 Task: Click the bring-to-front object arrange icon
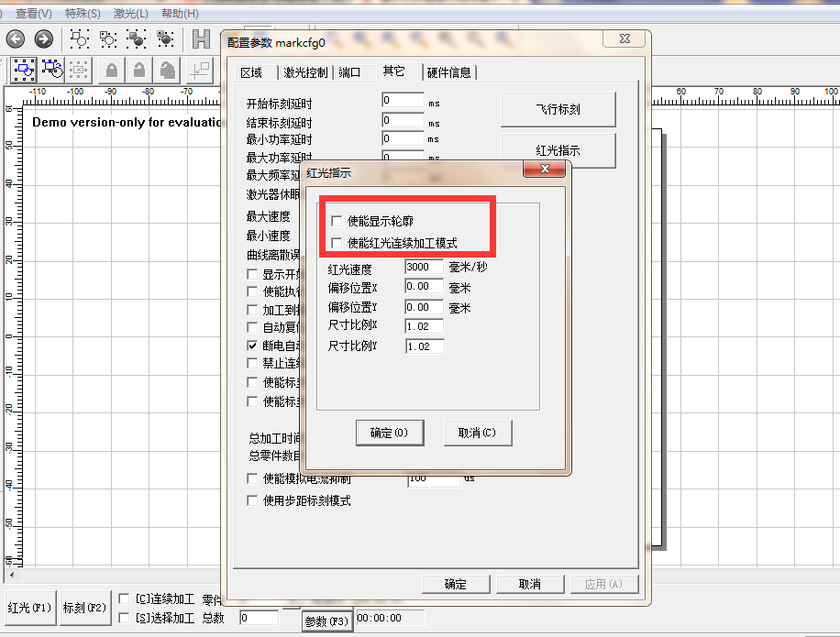[x=138, y=38]
